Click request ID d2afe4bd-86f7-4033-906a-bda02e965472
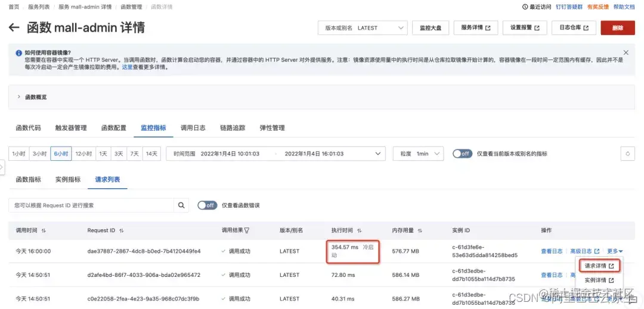 (x=144, y=275)
